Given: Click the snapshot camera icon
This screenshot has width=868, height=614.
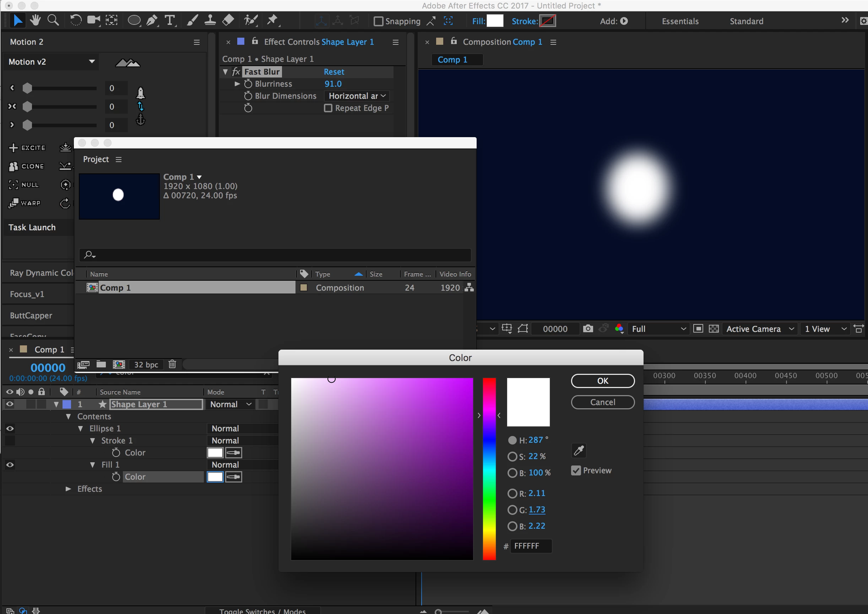Looking at the screenshot, I should click(588, 328).
